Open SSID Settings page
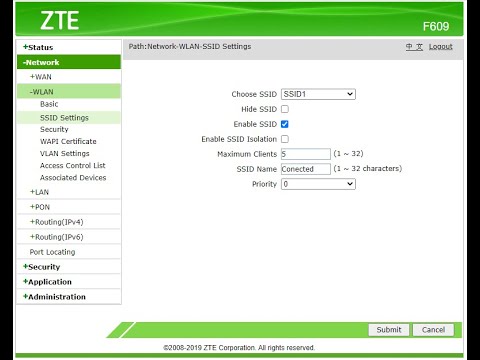Screen dimensions: 480x360 point(64,118)
